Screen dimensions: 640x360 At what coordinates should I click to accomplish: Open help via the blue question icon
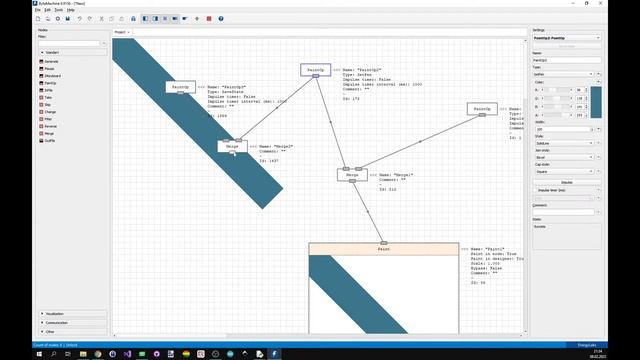click(221, 19)
